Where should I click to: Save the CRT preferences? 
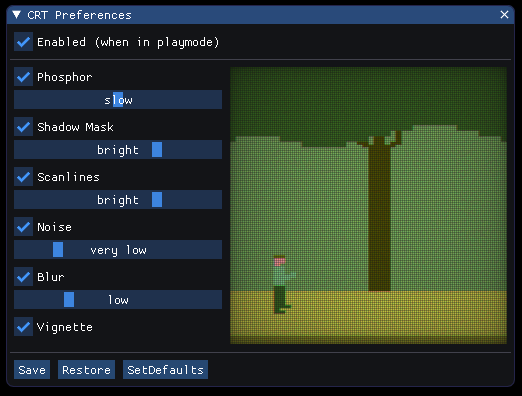coord(32,369)
